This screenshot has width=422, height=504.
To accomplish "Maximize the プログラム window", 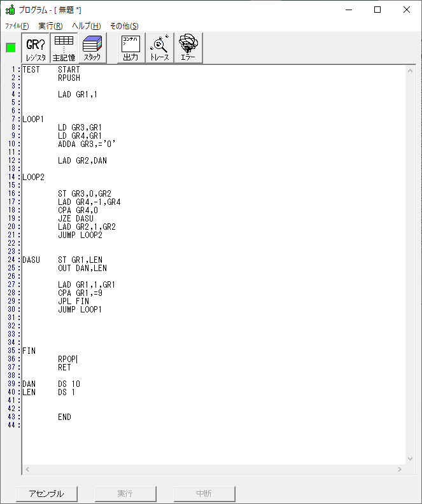I will (377, 10).
